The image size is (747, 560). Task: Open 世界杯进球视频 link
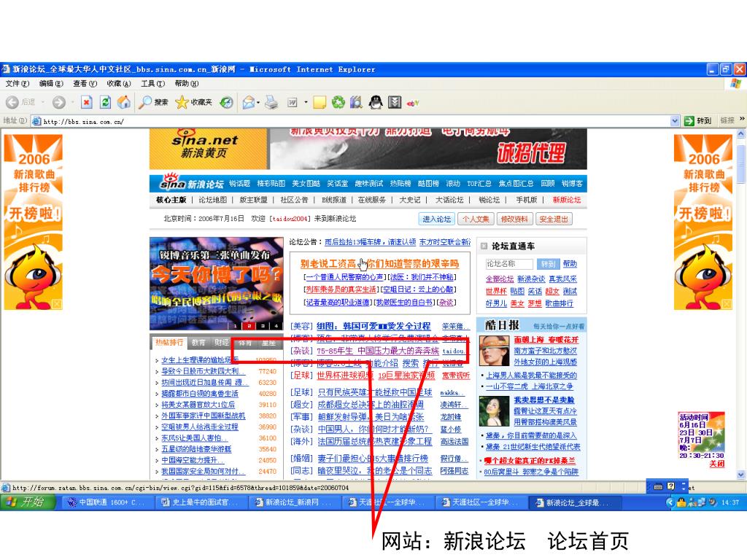coord(345,376)
